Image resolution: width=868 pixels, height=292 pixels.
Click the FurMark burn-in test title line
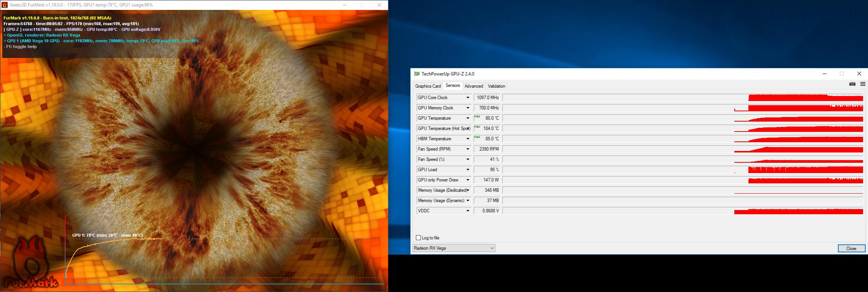pyautogui.click(x=58, y=18)
